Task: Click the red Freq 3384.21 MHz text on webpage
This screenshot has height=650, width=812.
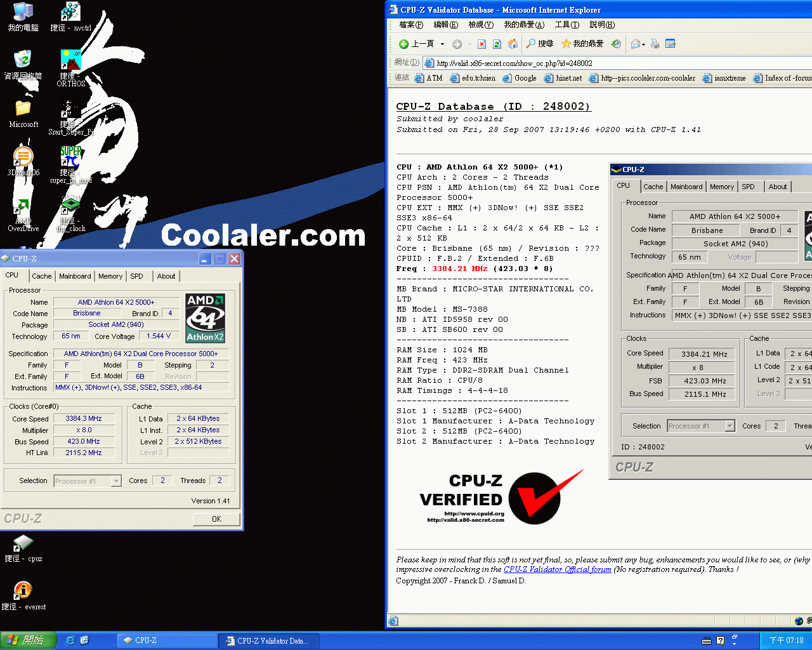Action: (x=459, y=269)
